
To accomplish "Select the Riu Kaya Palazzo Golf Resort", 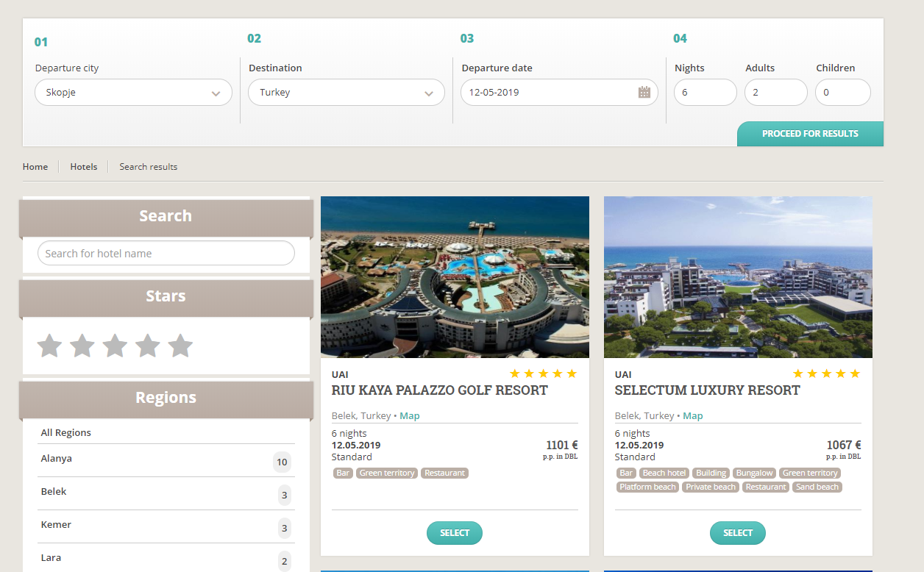I will (454, 533).
